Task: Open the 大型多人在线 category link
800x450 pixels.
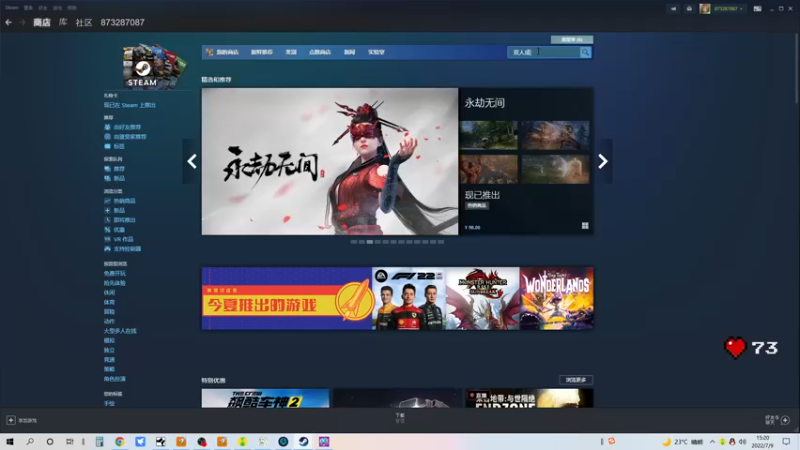Action: [x=120, y=331]
